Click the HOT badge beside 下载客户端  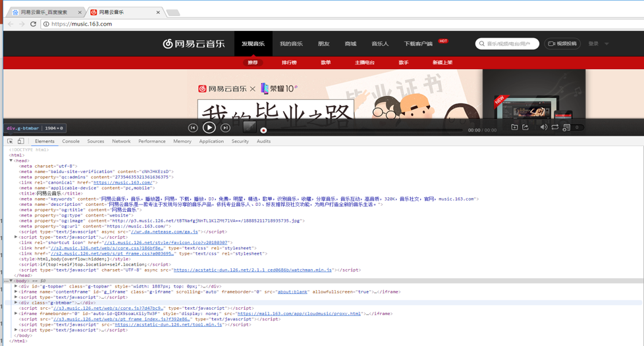pyautogui.click(x=443, y=41)
